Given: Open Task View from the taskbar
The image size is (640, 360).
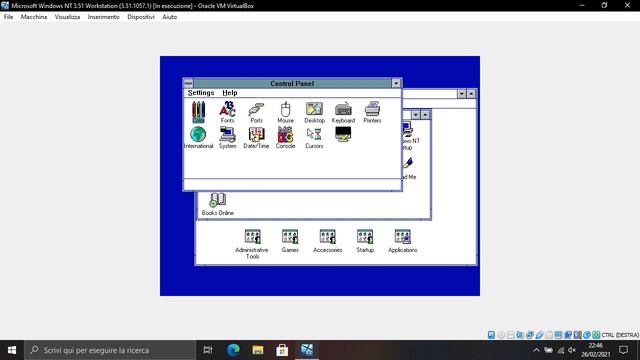Looking at the screenshot, I should (x=208, y=350).
